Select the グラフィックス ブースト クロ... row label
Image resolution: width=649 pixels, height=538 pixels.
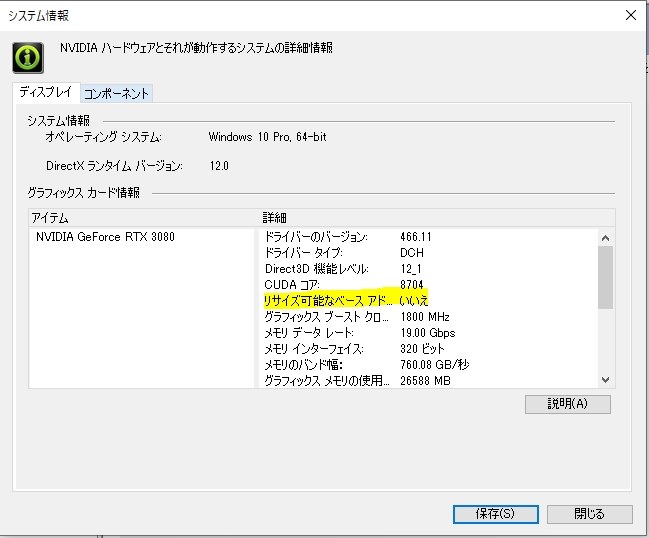[x=327, y=317]
